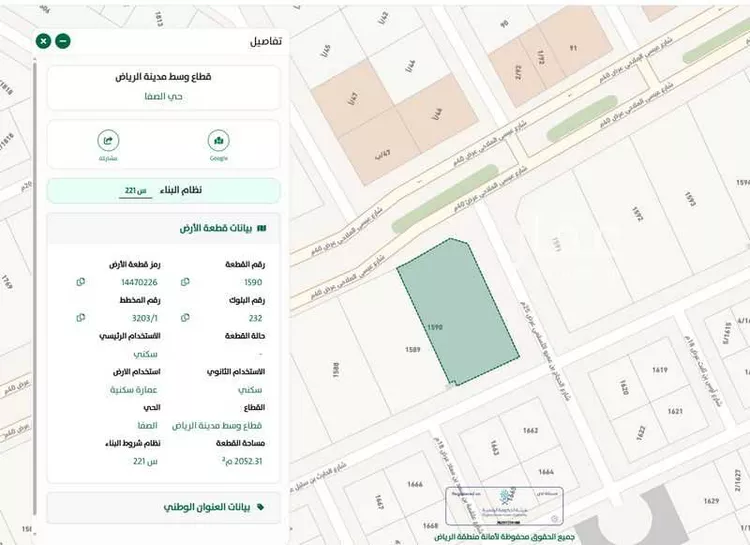
Task: Click the share (مشاركة) icon
Action: [x=108, y=141]
